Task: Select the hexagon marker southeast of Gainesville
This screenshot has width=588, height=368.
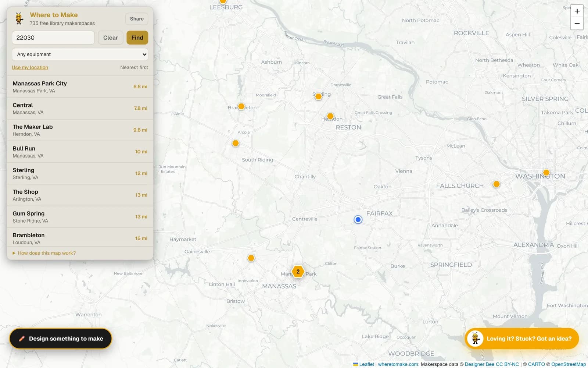Action: (251, 258)
